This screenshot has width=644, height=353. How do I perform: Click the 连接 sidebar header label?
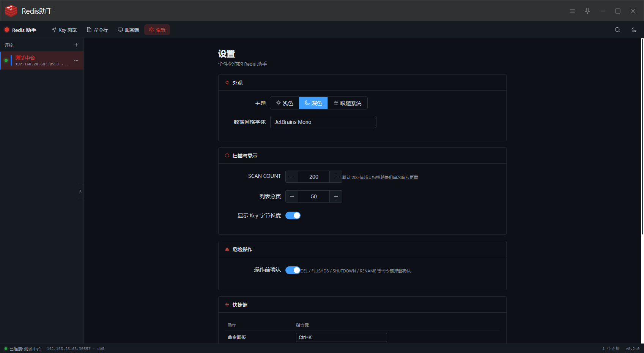click(x=9, y=45)
